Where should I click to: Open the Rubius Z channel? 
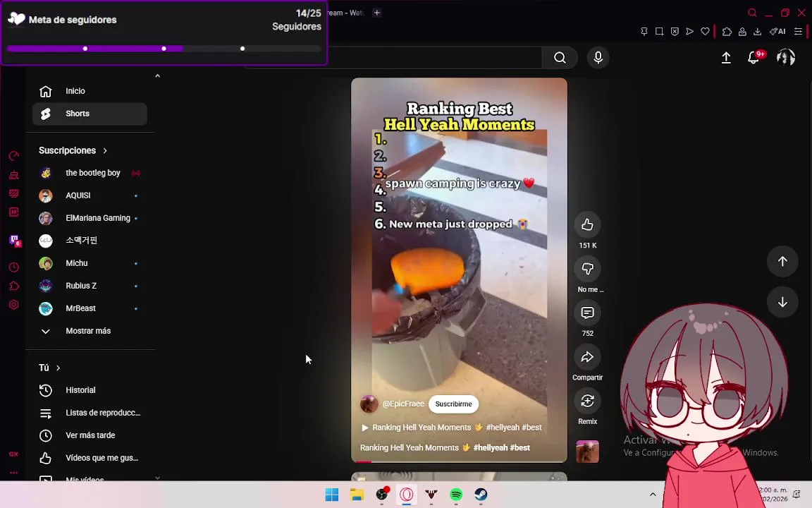(x=90, y=286)
